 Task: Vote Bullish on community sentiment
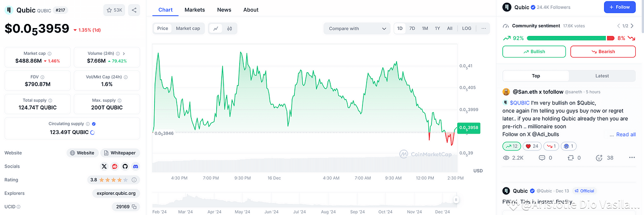coord(534,52)
